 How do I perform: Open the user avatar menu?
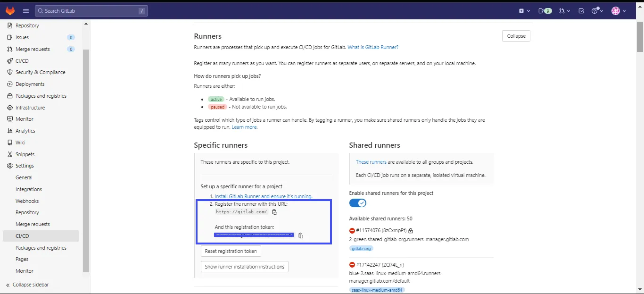click(619, 11)
